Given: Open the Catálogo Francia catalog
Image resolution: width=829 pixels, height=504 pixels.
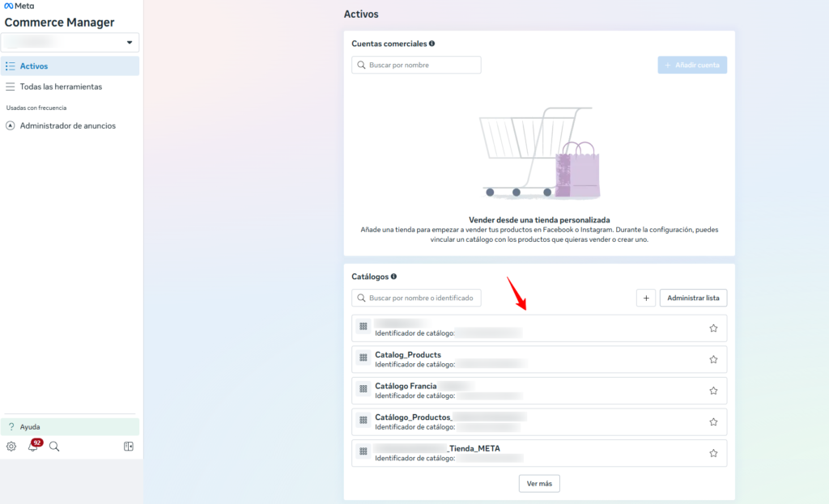Looking at the screenshot, I should point(538,391).
